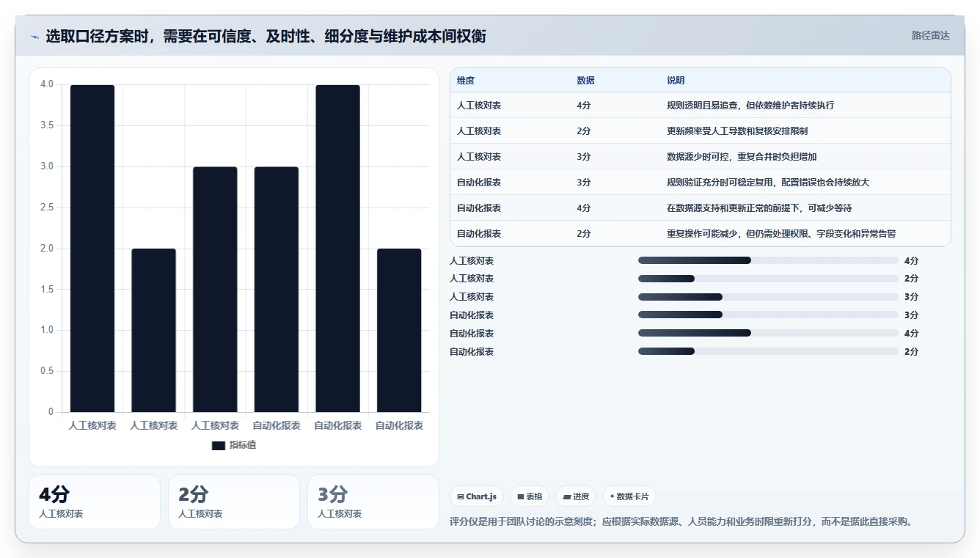Screen dimensions: 980x558
Task: Open the 2分 人工核对表 data card
Action: click(x=234, y=502)
